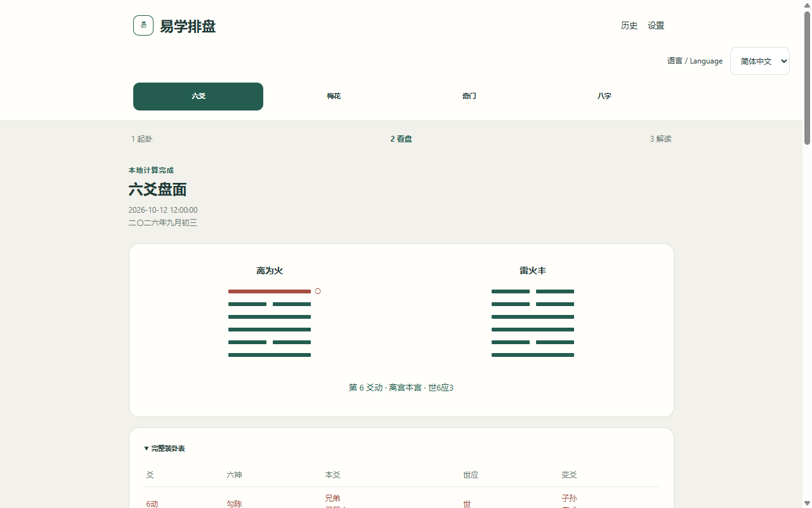
Task: Click the 第 6 爻动 summary line
Action: tap(401, 388)
